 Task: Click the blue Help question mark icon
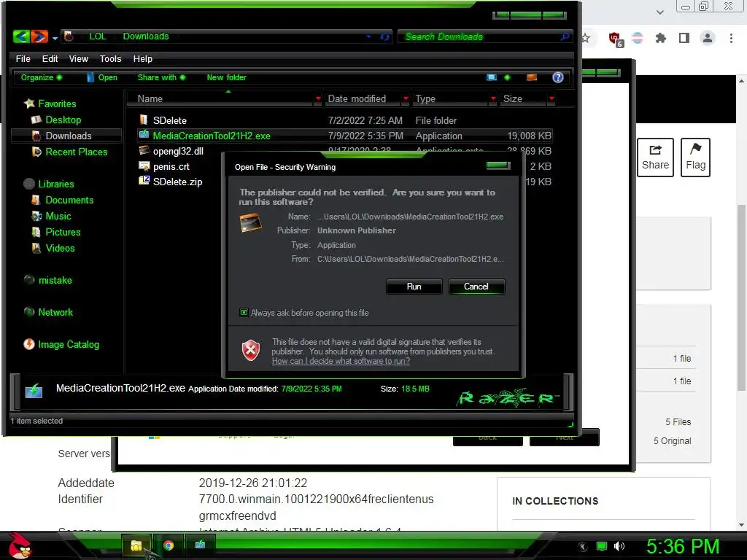pyautogui.click(x=558, y=77)
